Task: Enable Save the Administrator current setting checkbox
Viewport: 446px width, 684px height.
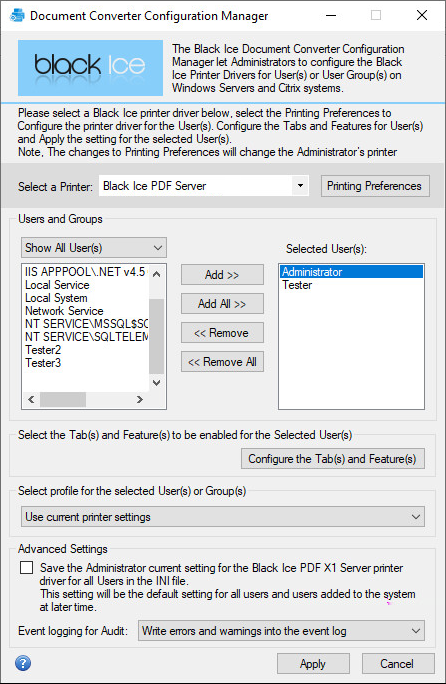Action: click(x=27, y=568)
